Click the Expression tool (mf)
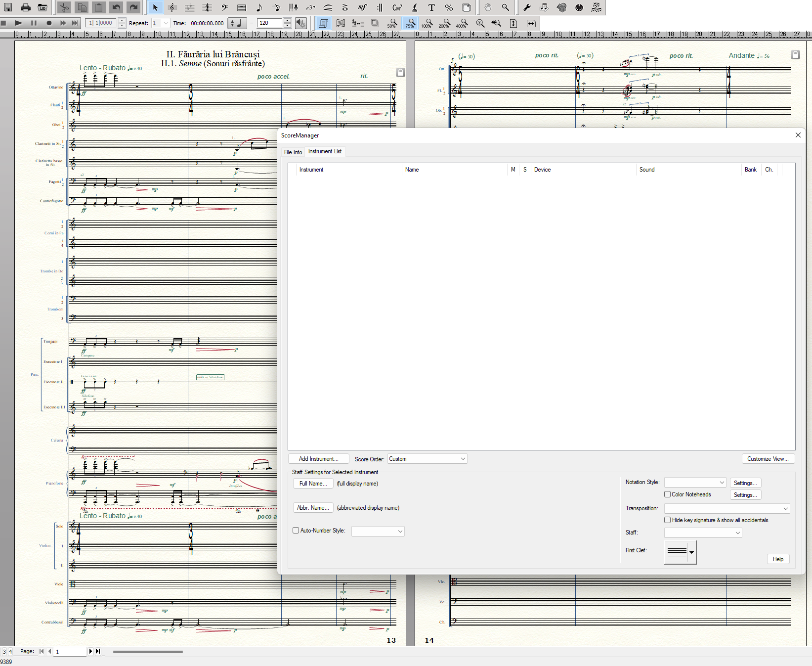This screenshot has height=666, width=812. click(x=362, y=7)
